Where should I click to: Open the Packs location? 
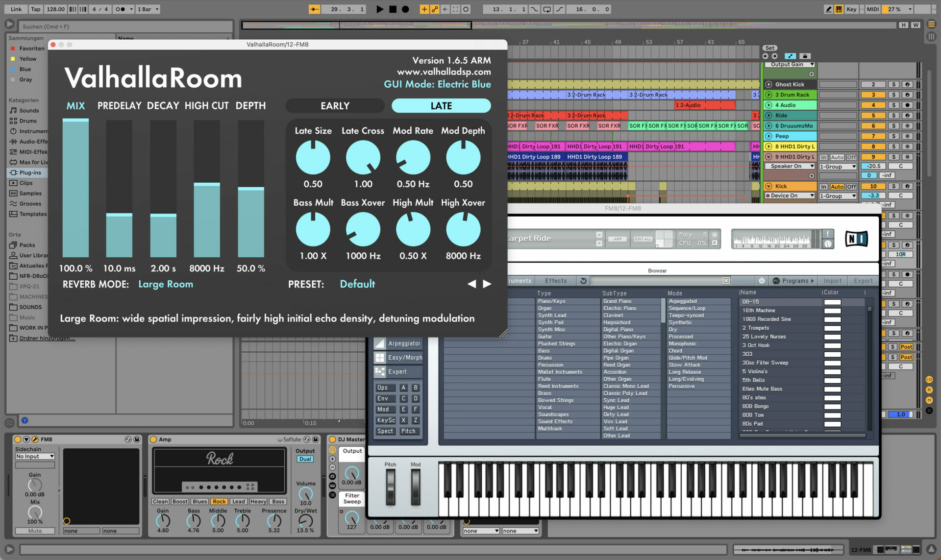pos(27,245)
